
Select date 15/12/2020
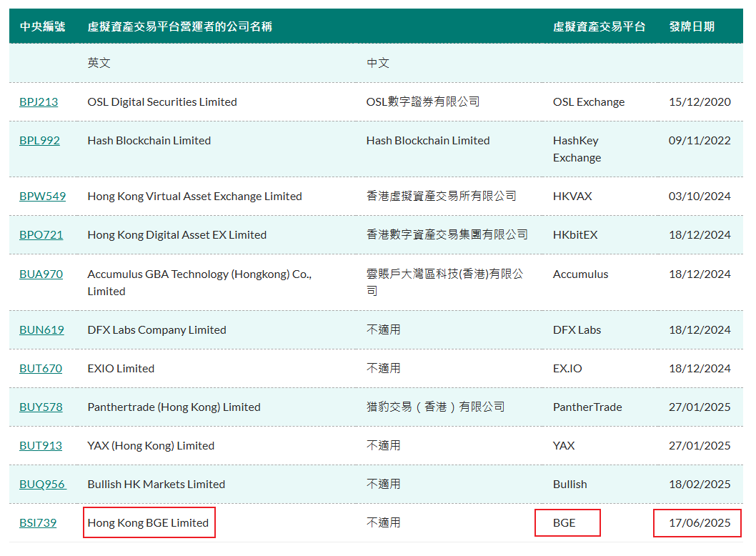click(700, 101)
